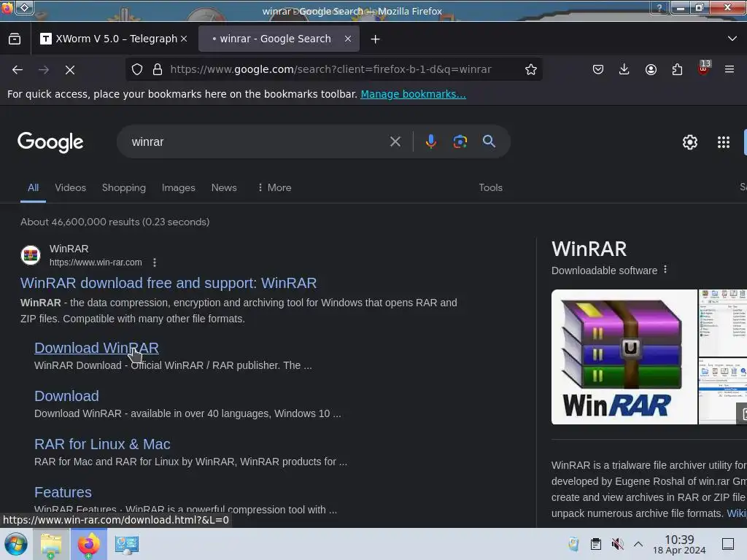Screen dimensions: 747x560
Task: Select the All results tab
Action: tap(33, 187)
